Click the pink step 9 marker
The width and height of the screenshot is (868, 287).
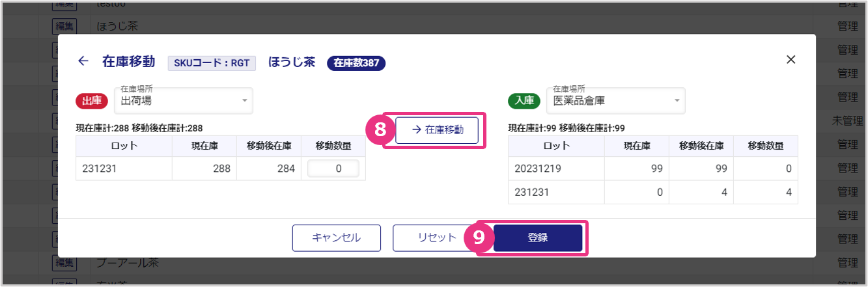coord(479,238)
